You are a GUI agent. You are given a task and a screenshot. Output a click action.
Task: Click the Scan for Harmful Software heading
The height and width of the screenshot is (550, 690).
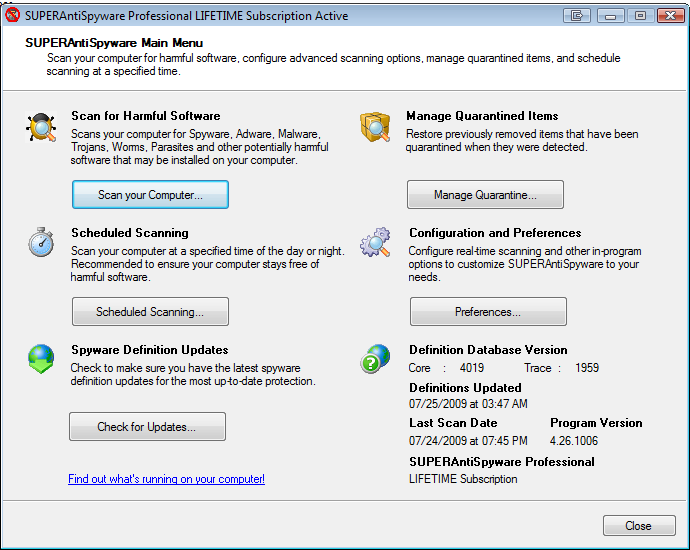click(x=146, y=116)
